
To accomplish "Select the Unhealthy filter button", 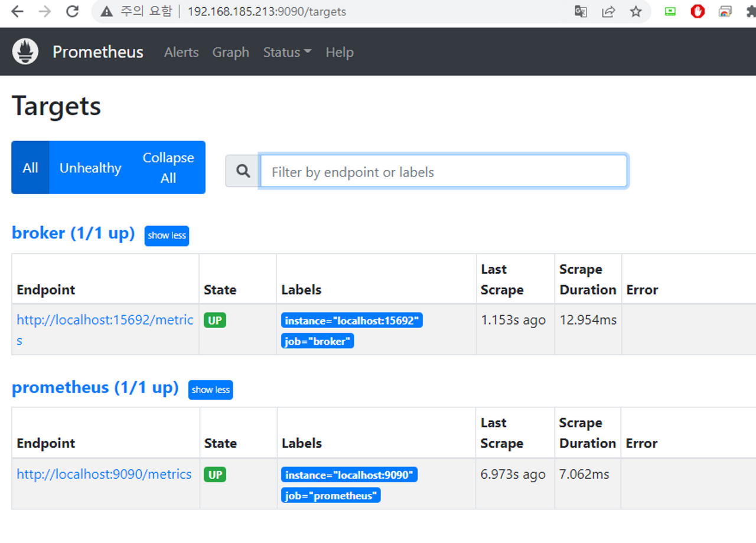I will [90, 168].
